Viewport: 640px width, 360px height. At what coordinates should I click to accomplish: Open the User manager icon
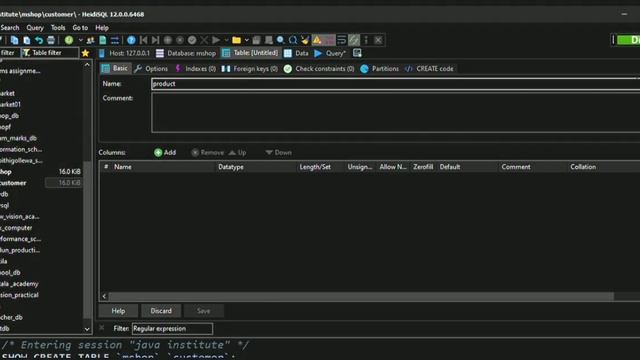[91, 40]
